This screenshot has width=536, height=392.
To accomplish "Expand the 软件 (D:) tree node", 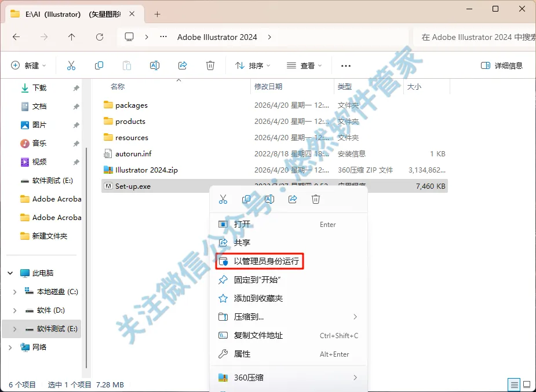I will coord(14,310).
